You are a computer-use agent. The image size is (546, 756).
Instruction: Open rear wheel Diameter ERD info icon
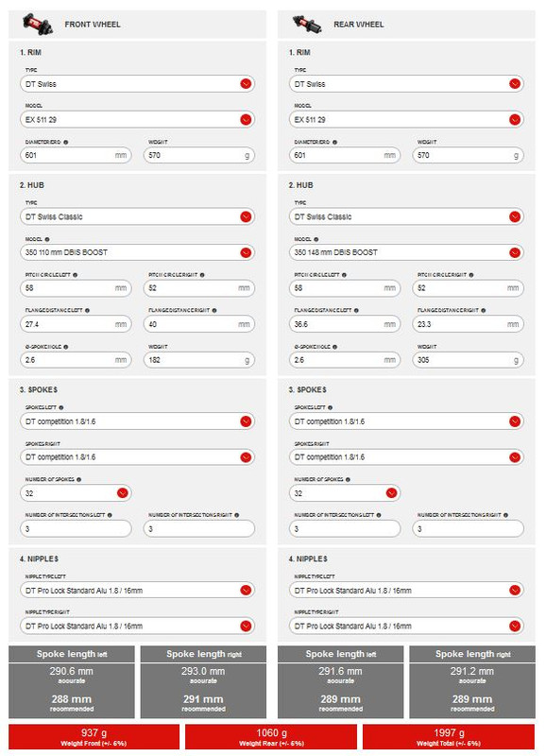[x=334, y=143]
